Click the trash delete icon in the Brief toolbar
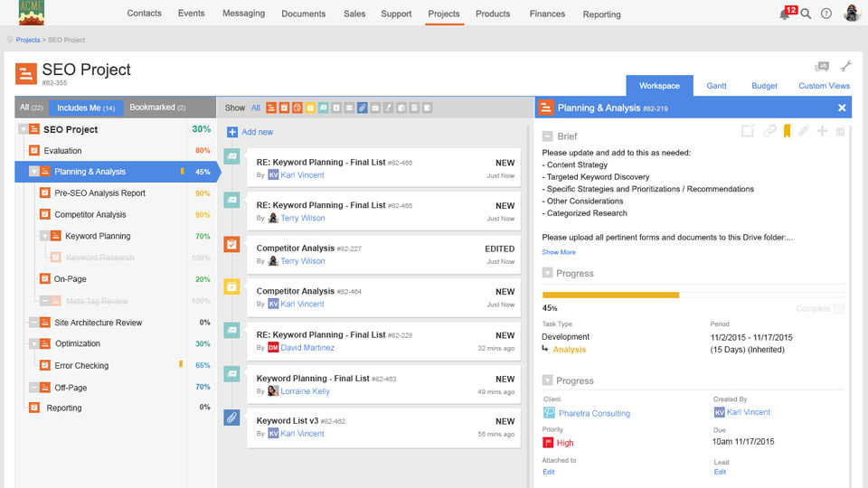Viewport: 868px width, 488px height. coord(840,131)
